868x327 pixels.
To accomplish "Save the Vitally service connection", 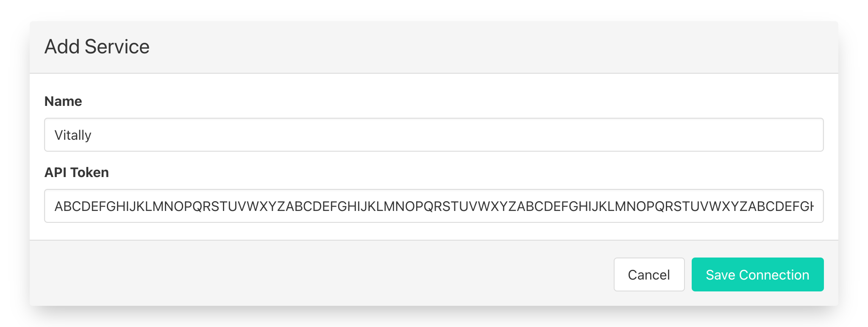I will coord(757,274).
